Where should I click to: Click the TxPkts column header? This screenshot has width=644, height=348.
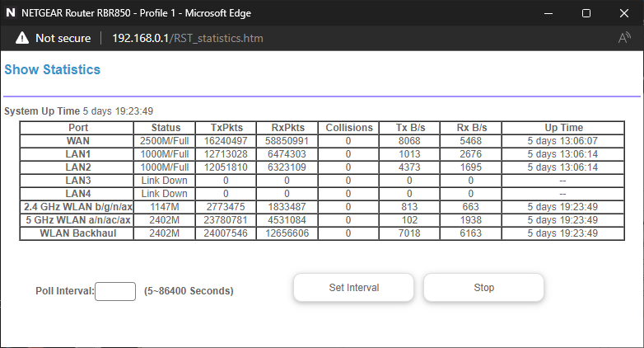click(x=226, y=128)
